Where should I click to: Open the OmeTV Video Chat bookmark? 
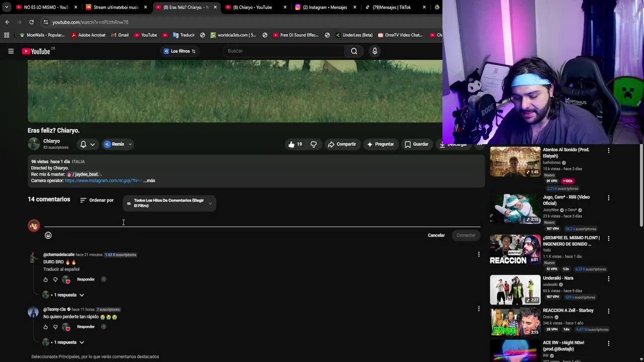[x=399, y=35]
